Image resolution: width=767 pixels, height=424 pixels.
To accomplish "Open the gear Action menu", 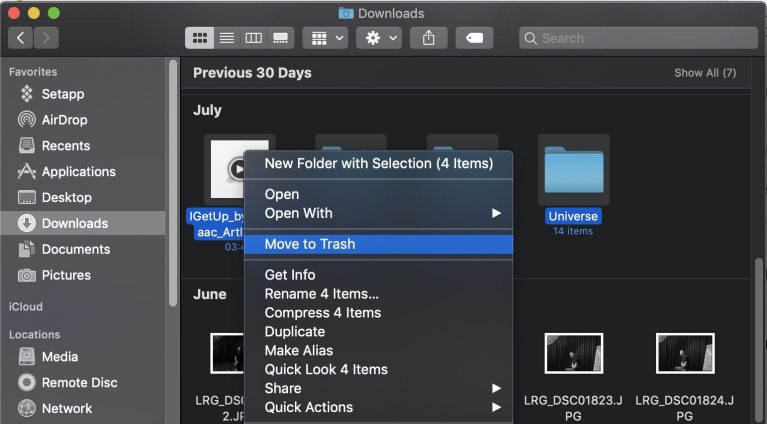I will 379,38.
